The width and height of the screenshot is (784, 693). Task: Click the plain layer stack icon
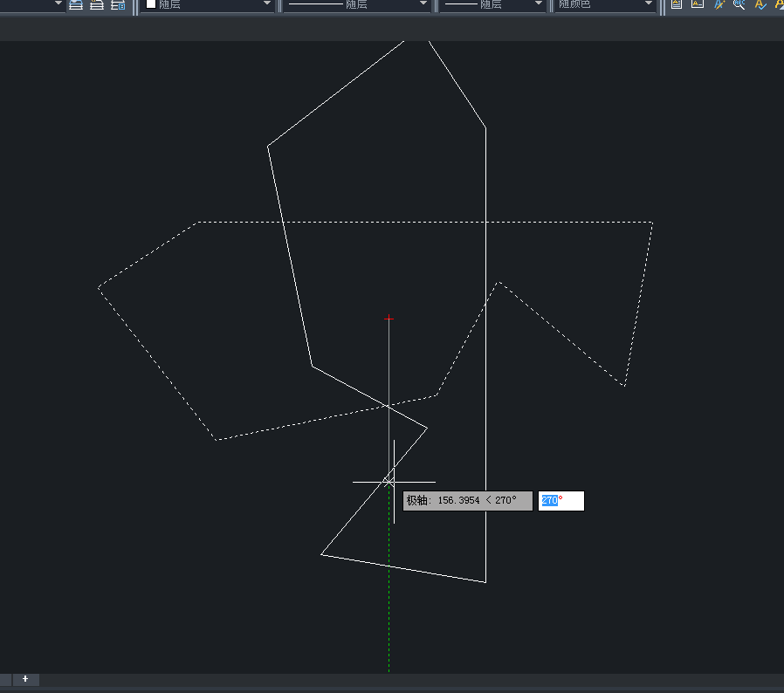[76, 4]
